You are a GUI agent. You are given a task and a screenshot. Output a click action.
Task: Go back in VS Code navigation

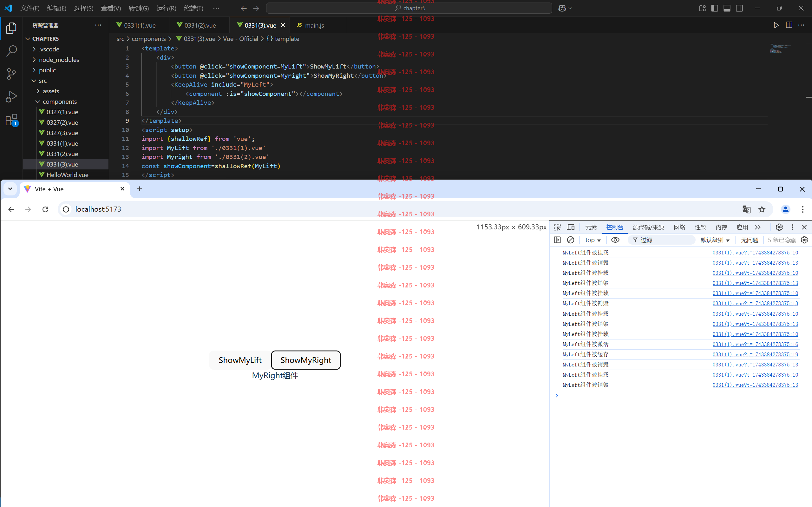tap(244, 8)
